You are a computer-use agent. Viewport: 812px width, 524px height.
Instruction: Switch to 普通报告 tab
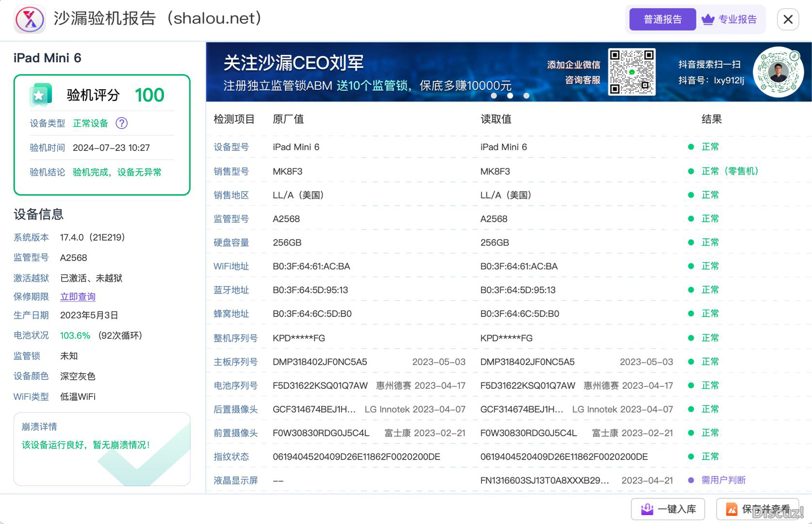663,19
